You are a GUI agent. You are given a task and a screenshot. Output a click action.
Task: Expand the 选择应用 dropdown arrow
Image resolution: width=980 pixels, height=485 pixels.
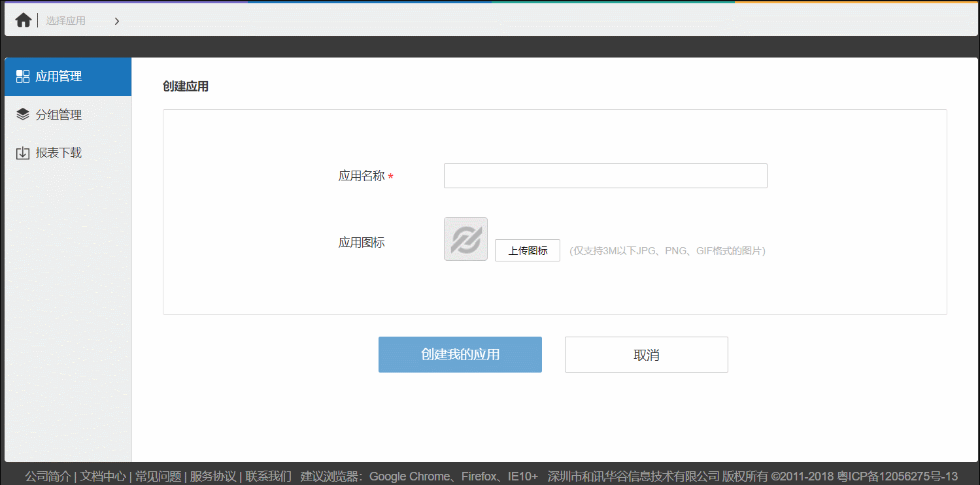116,21
